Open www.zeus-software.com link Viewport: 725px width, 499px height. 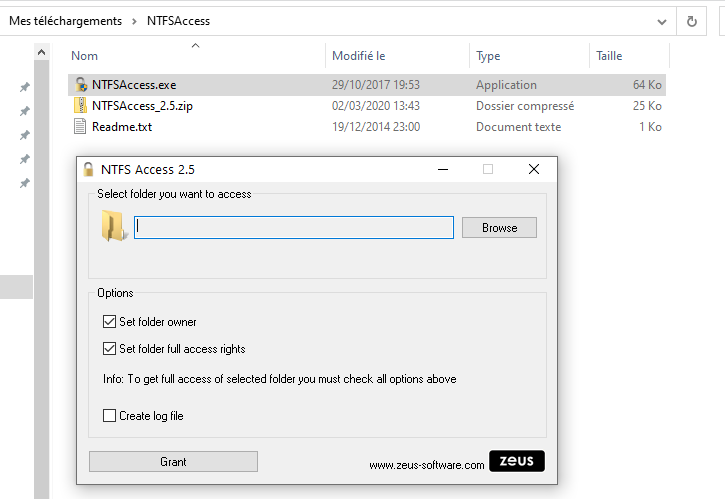(x=427, y=465)
